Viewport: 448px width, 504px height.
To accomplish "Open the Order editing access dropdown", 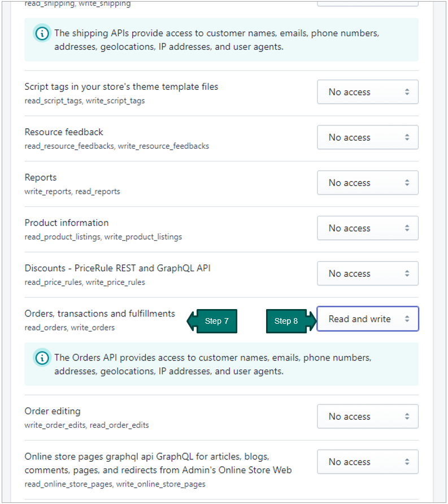I will 368,416.
